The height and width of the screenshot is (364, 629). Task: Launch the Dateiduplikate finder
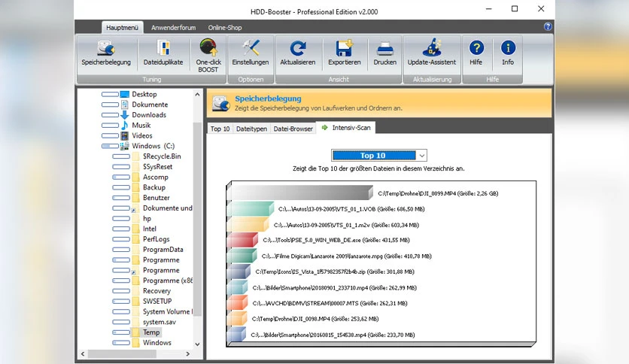pyautogui.click(x=163, y=53)
